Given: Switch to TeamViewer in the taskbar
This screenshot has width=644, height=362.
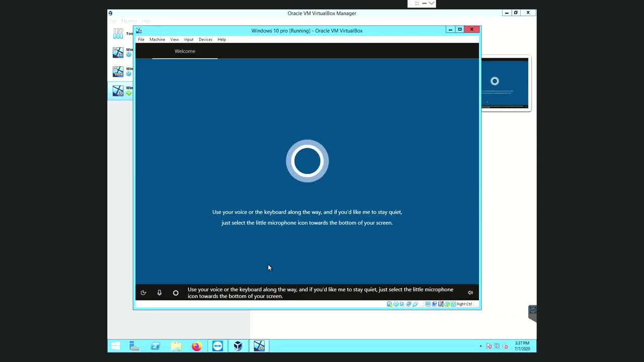Looking at the screenshot, I should coord(217,346).
